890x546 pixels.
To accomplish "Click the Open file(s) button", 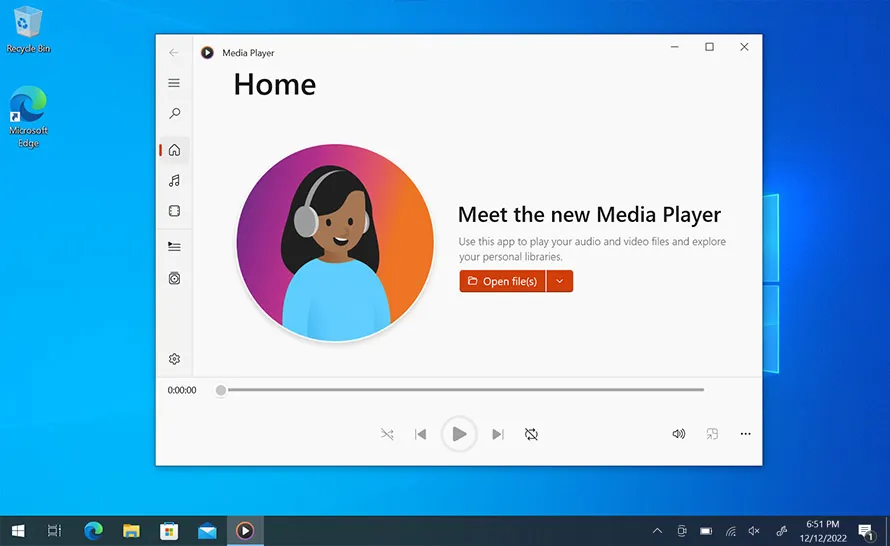I will tap(503, 282).
